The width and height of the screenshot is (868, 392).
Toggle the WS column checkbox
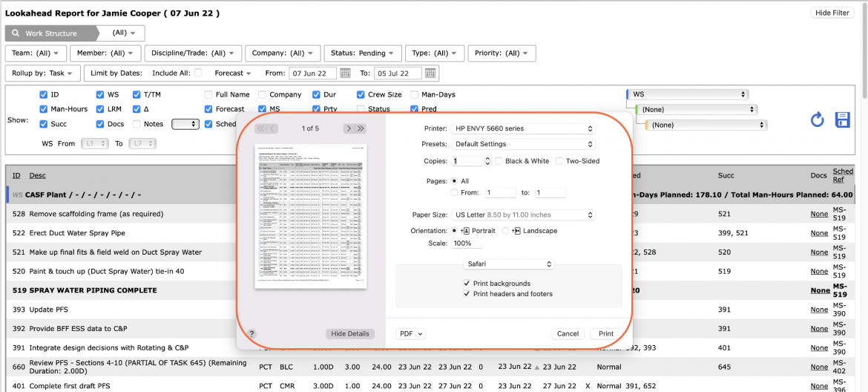point(100,95)
